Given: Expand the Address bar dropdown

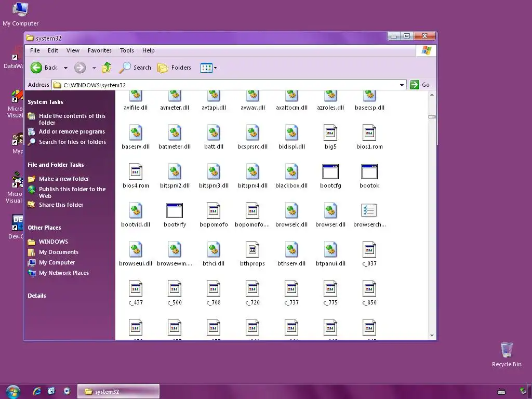Looking at the screenshot, I should [x=402, y=85].
